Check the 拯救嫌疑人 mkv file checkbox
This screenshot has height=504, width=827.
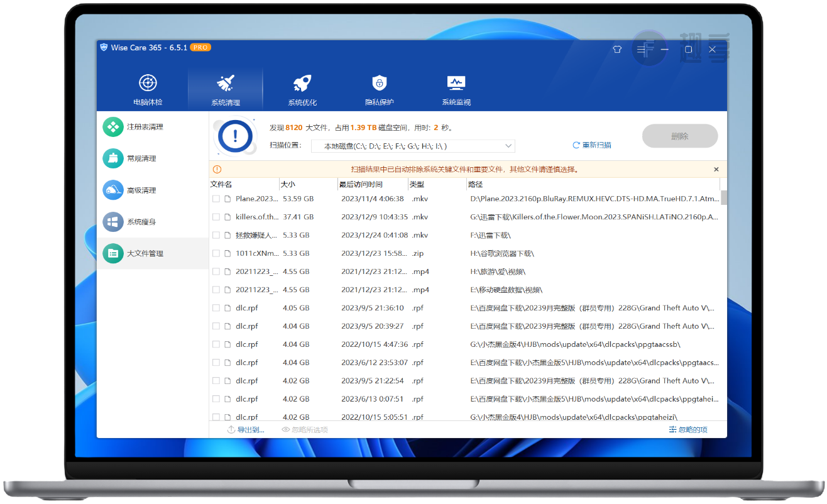[x=216, y=235]
